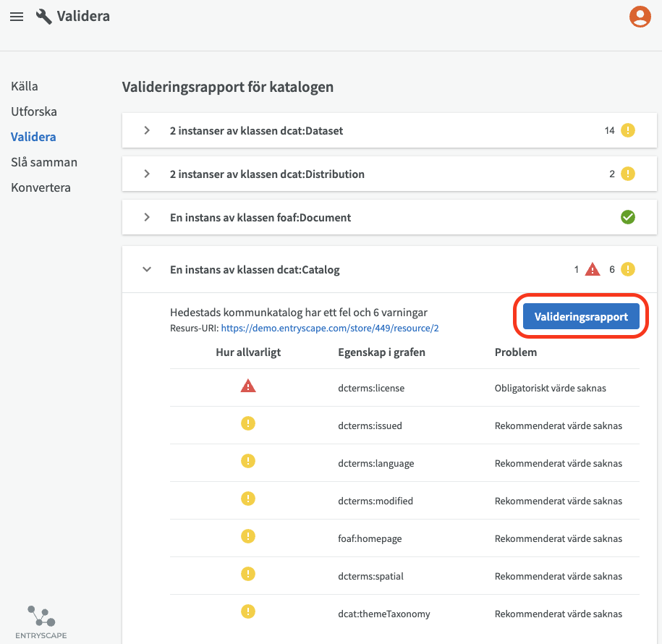Click the warning icon beside dcterms:issued
This screenshot has width=662, height=644.
(248, 425)
